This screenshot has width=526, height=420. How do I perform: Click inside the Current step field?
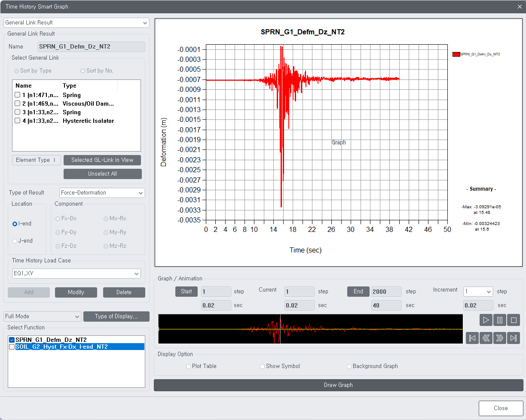tap(299, 291)
